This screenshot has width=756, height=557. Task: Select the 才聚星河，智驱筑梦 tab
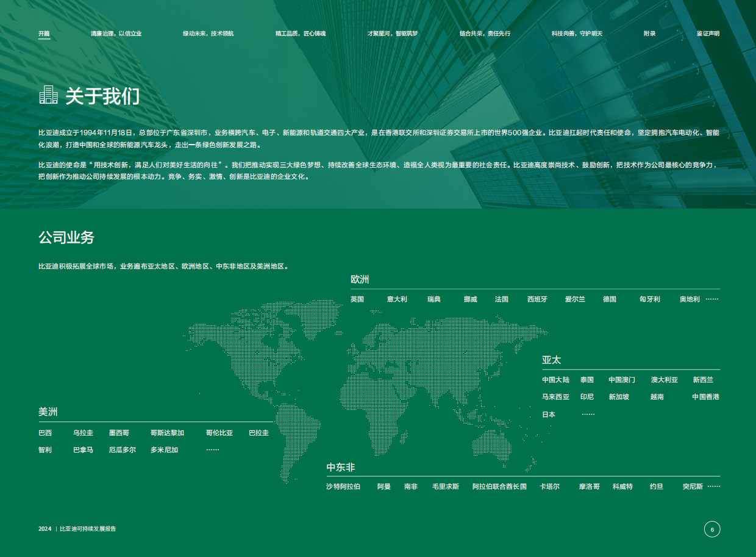pyautogui.click(x=393, y=34)
